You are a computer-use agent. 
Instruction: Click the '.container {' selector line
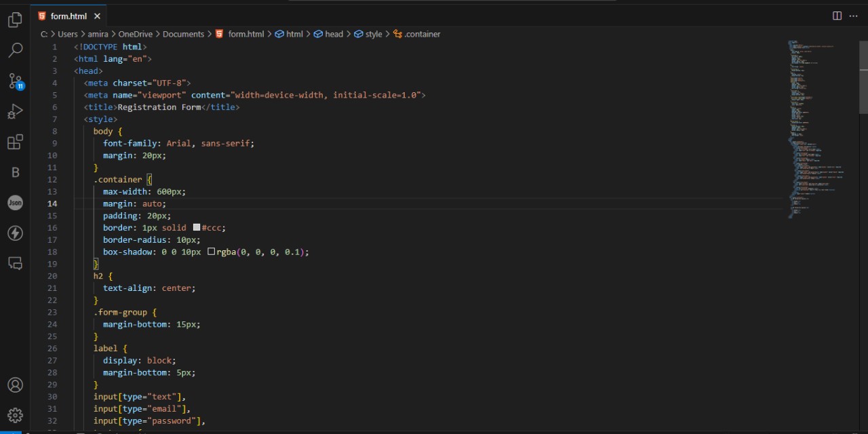coord(123,180)
